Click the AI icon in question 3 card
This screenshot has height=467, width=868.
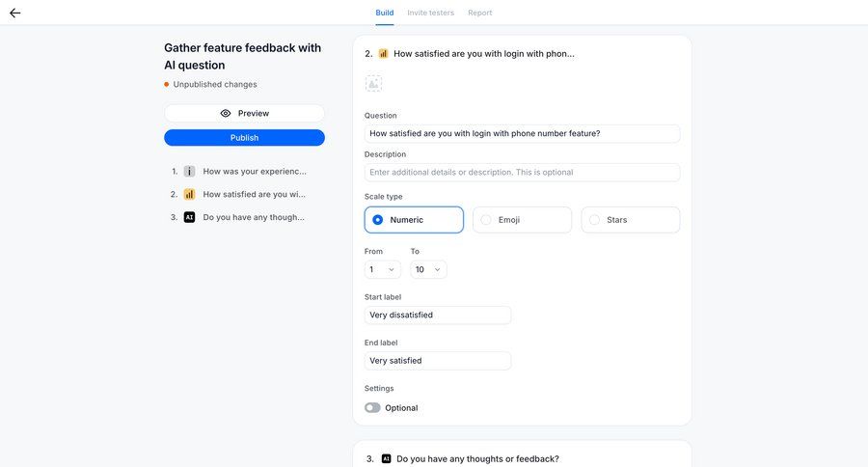pyautogui.click(x=386, y=459)
